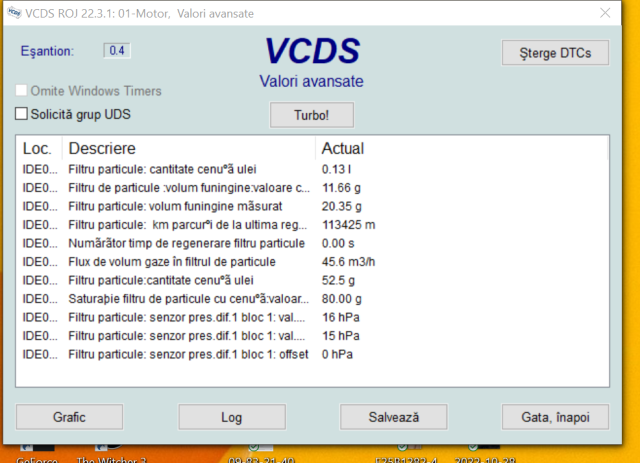
Task: Click the Loc. column header
Action: click(x=38, y=149)
